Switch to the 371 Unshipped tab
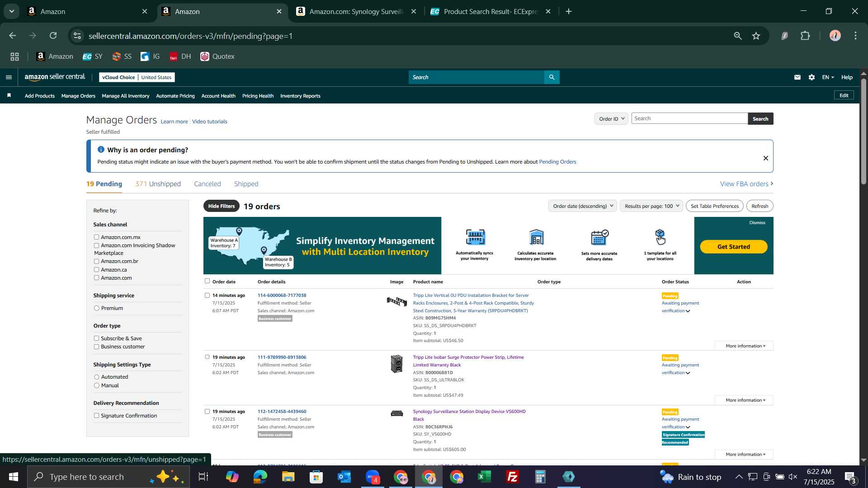The height and width of the screenshot is (488, 868). 158,184
